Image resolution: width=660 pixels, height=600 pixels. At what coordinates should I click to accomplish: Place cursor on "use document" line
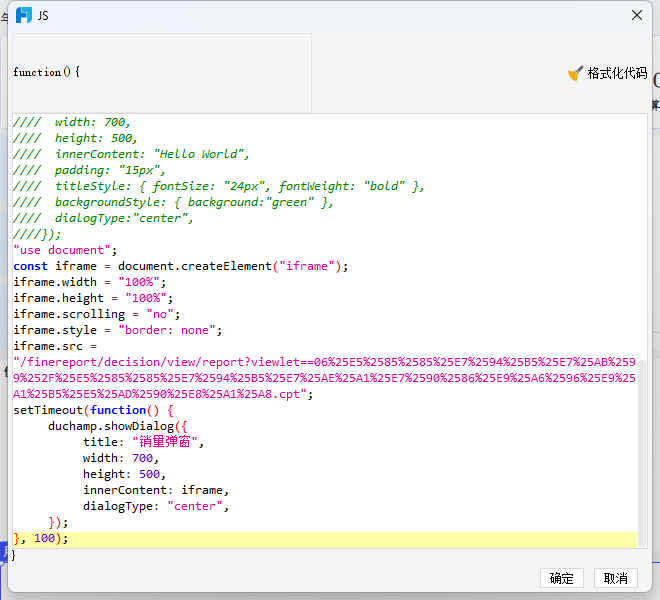pos(65,250)
